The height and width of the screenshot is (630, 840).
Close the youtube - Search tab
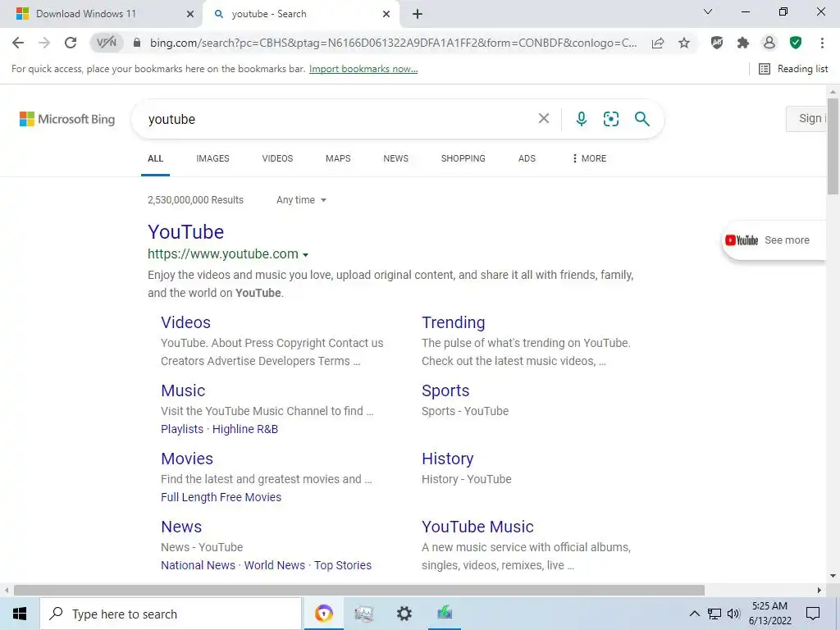click(x=386, y=14)
